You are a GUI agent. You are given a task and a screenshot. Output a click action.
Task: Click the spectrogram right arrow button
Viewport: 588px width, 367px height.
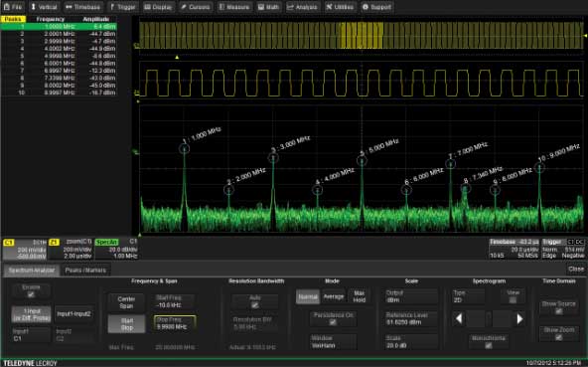point(519,319)
